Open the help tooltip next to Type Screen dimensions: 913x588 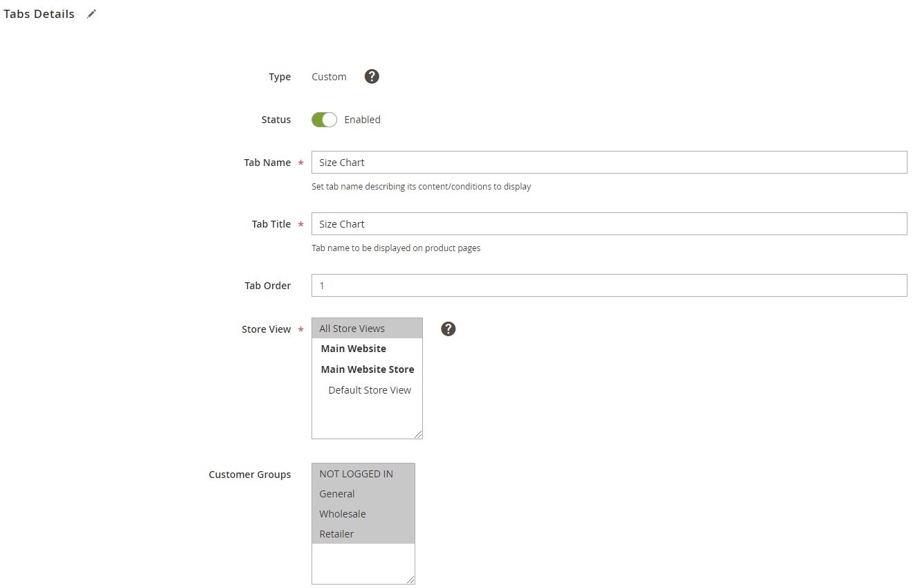(372, 77)
